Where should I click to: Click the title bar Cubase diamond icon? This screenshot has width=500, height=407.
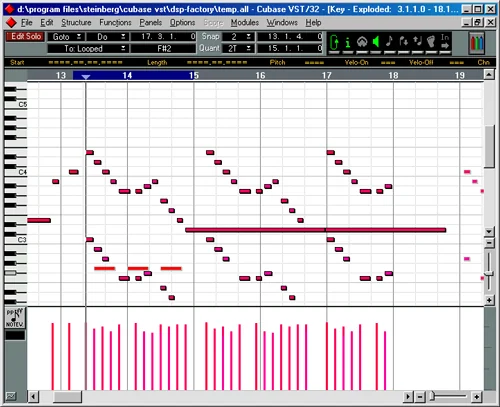click(x=10, y=9)
